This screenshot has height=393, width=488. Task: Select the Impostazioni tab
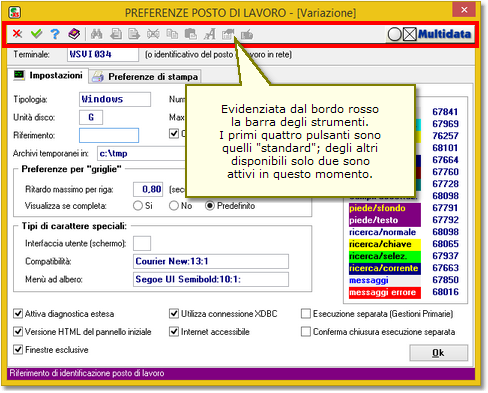click(x=48, y=75)
